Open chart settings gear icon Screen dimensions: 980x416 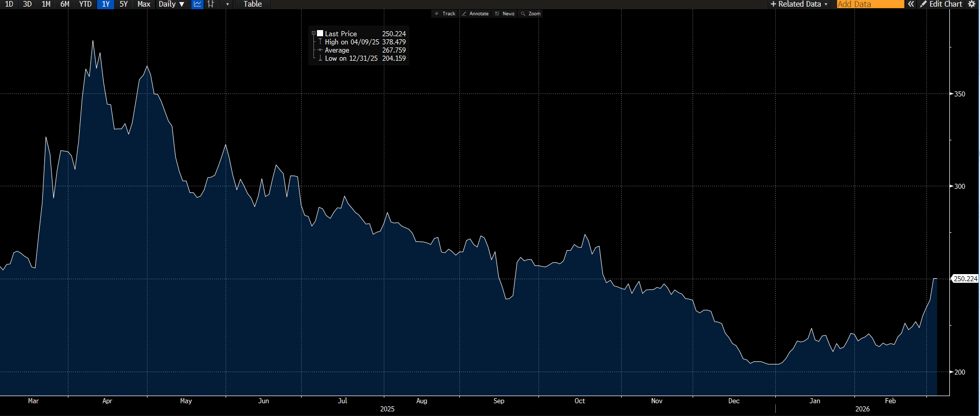(x=972, y=4)
